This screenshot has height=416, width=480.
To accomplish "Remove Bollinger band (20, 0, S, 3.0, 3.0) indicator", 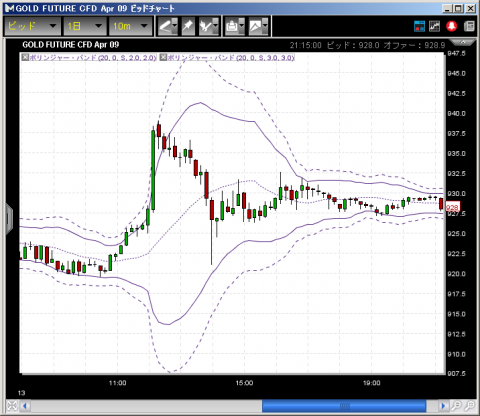I will [163, 58].
